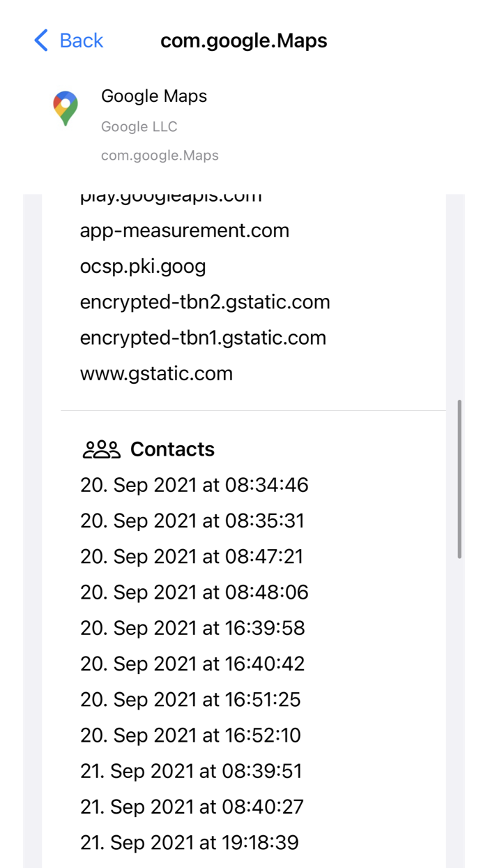Viewport: 488px width, 868px height.
Task: Tap the Back navigation label
Action: [81, 40]
